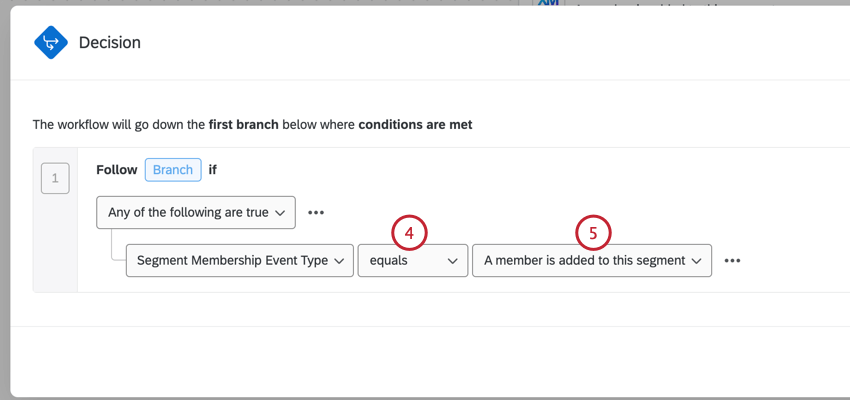850x400 pixels.
Task: Click the partially hidden XM icon at top
Action: click(x=547, y=4)
